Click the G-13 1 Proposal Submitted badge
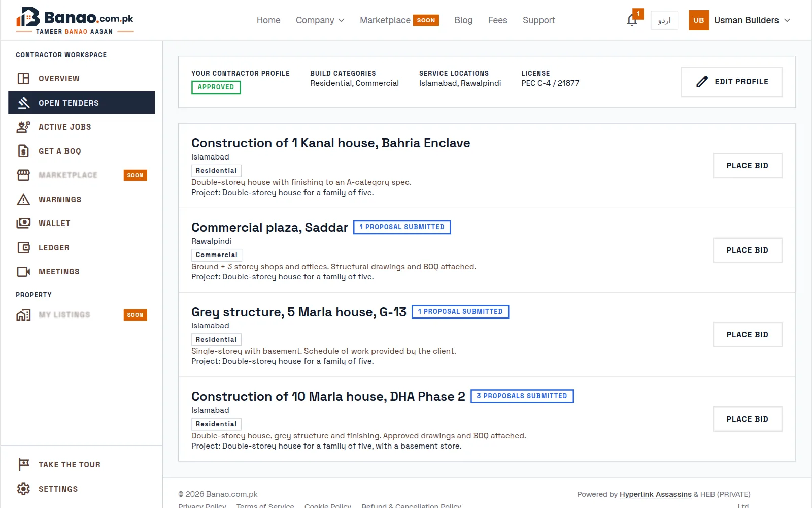Screen dimensions: 812x508 460,312
